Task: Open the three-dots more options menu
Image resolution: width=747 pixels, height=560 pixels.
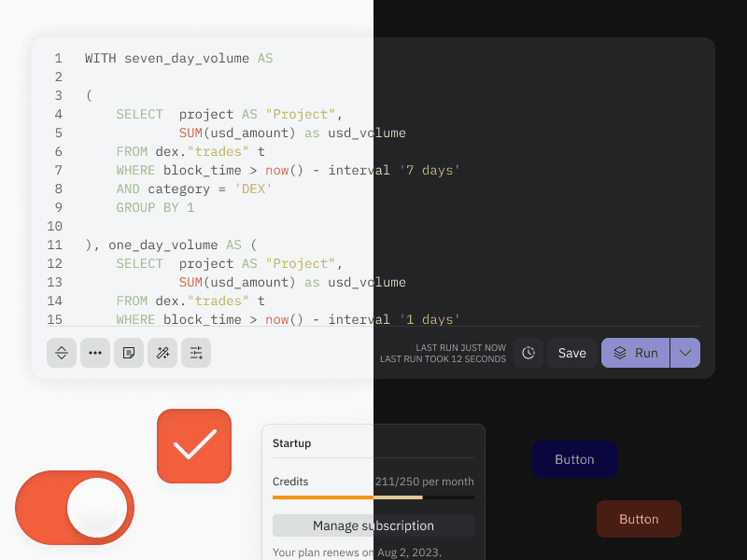Action: (95, 353)
